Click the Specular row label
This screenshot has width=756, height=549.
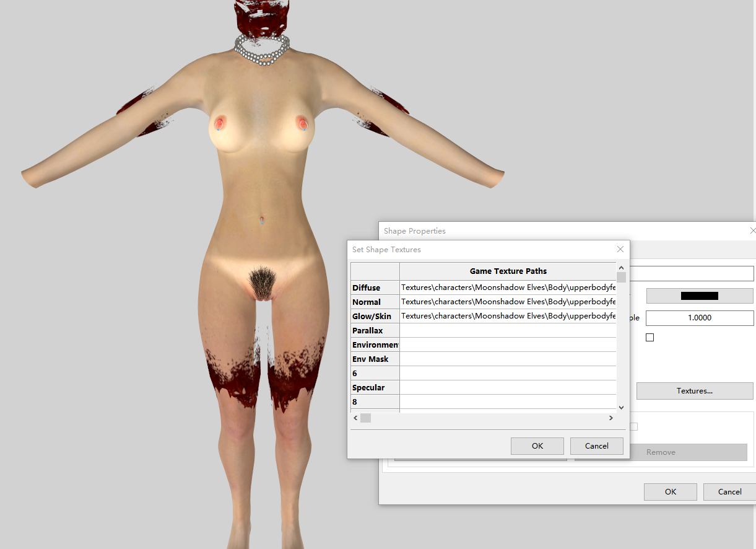tap(375, 387)
